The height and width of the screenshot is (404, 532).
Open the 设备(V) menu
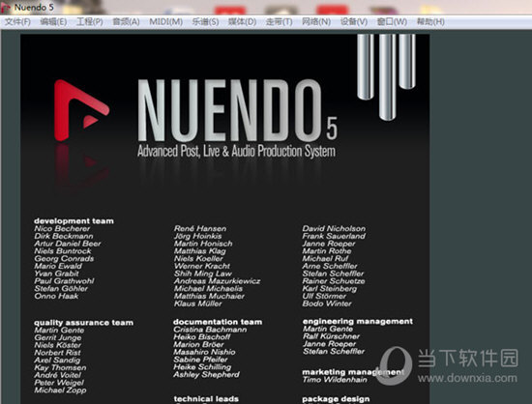tap(354, 22)
